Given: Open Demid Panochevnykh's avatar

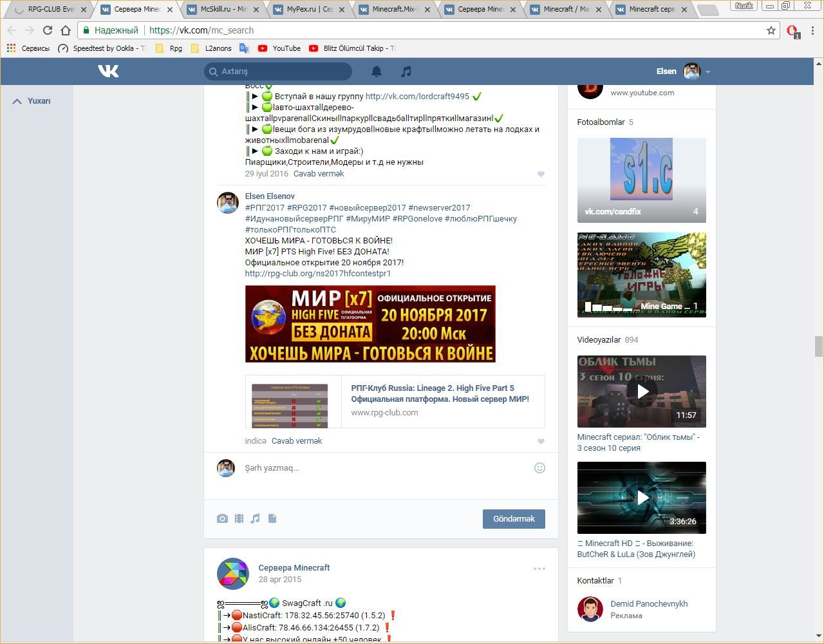Looking at the screenshot, I should click(590, 609).
